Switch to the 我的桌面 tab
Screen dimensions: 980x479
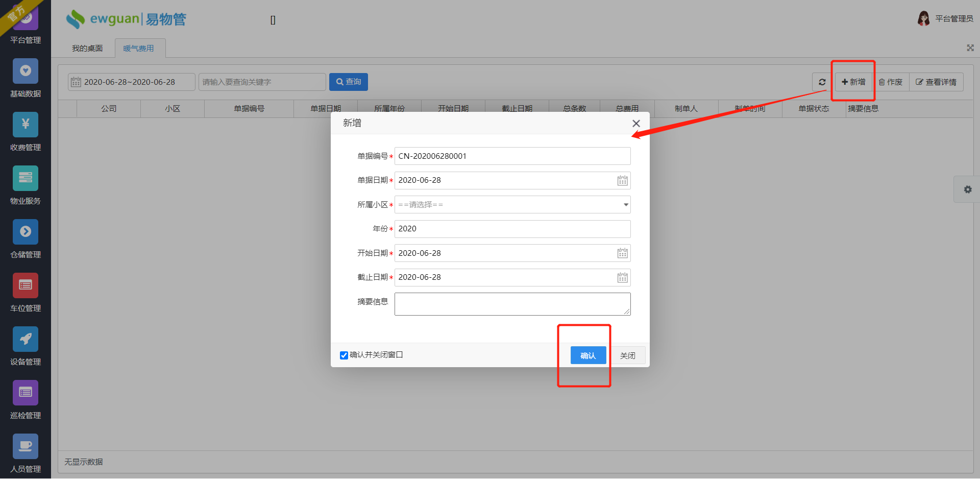(87, 47)
